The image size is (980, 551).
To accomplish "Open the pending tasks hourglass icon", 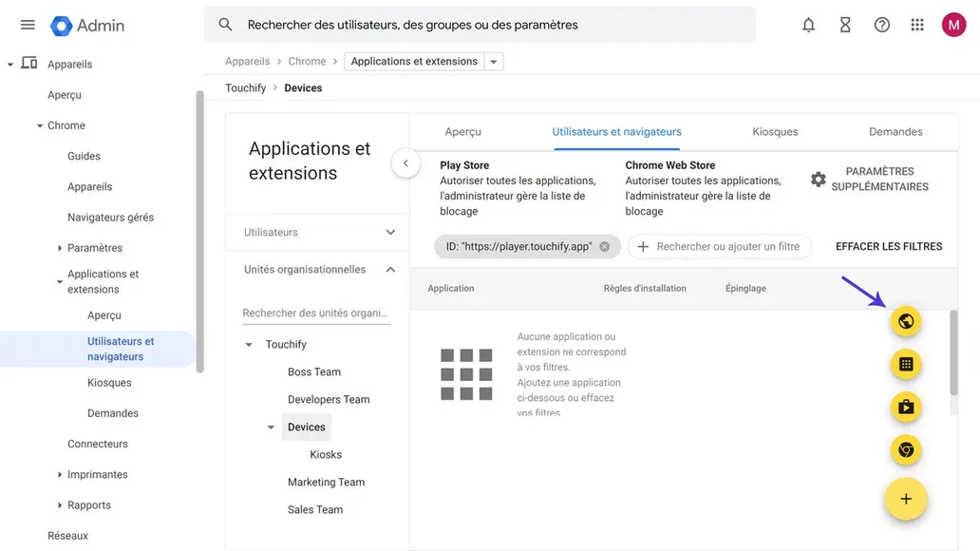I will tap(845, 25).
